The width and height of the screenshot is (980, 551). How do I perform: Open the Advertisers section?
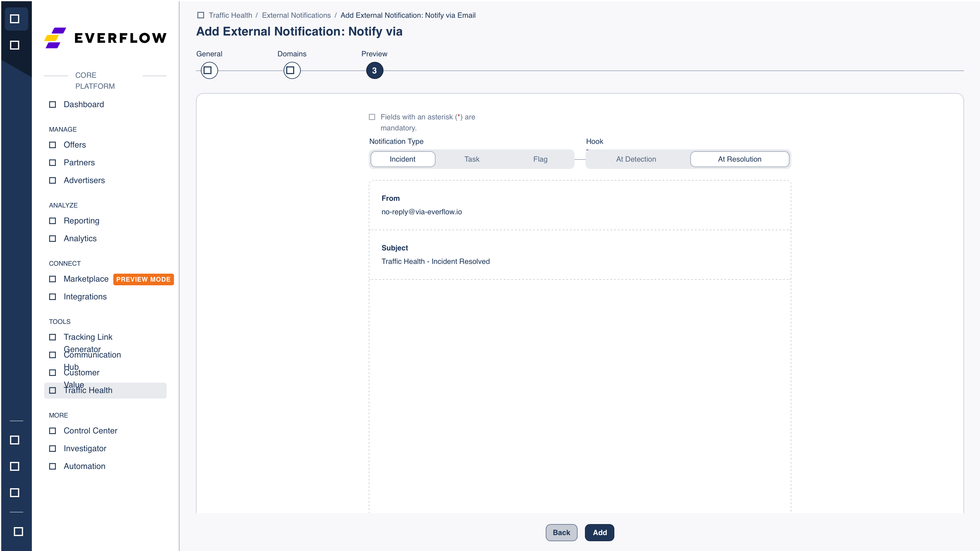pyautogui.click(x=105, y=180)
